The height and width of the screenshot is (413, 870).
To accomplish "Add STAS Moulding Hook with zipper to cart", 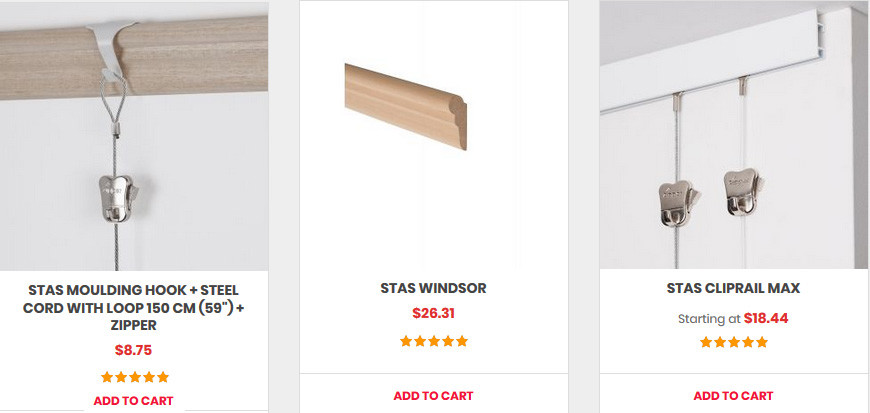I will tap(133, 400).
